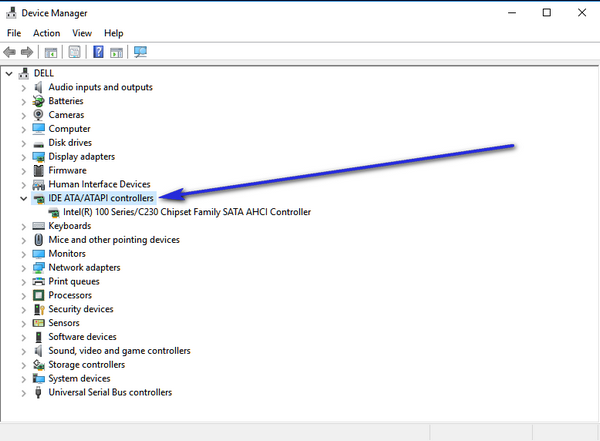
Task: Select Intel(R) 100 Series SATA AHCI Controller
Action: point(187,212)
